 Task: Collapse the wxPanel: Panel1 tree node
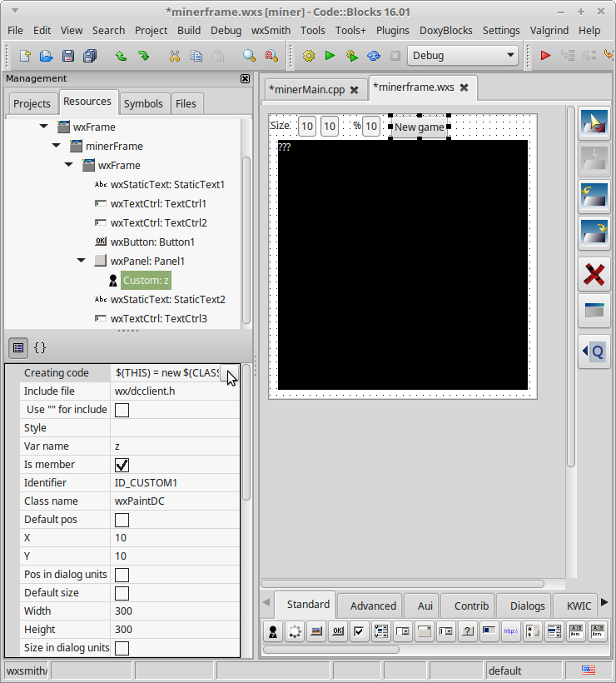point(82,261)
